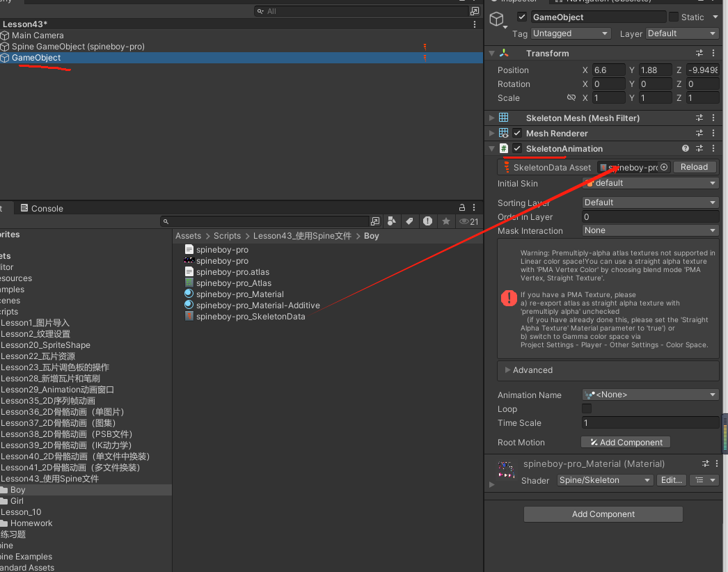The image size is (728, 572).
Task: Click the GameObject name field
Action: (x=598, y=17)
